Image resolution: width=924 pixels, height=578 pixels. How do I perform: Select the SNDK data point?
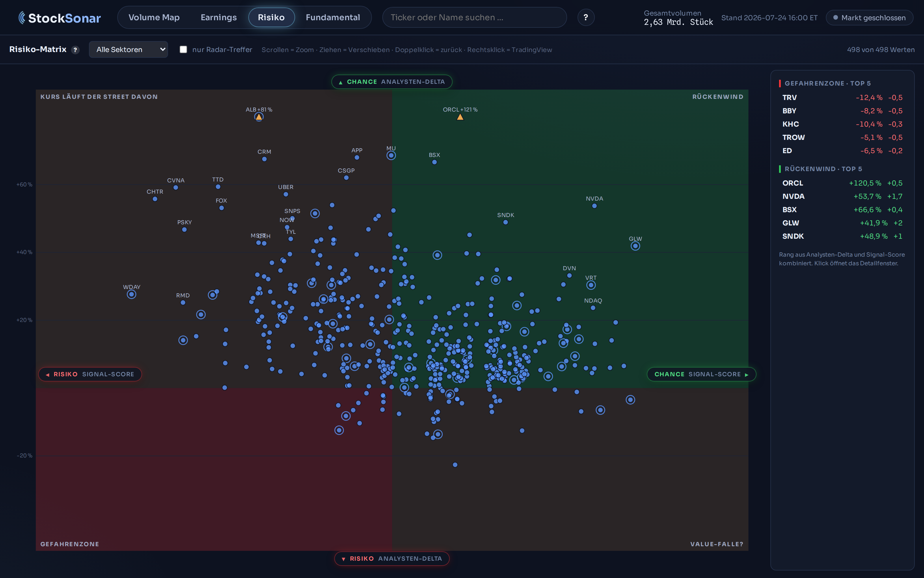coord(506,223)
